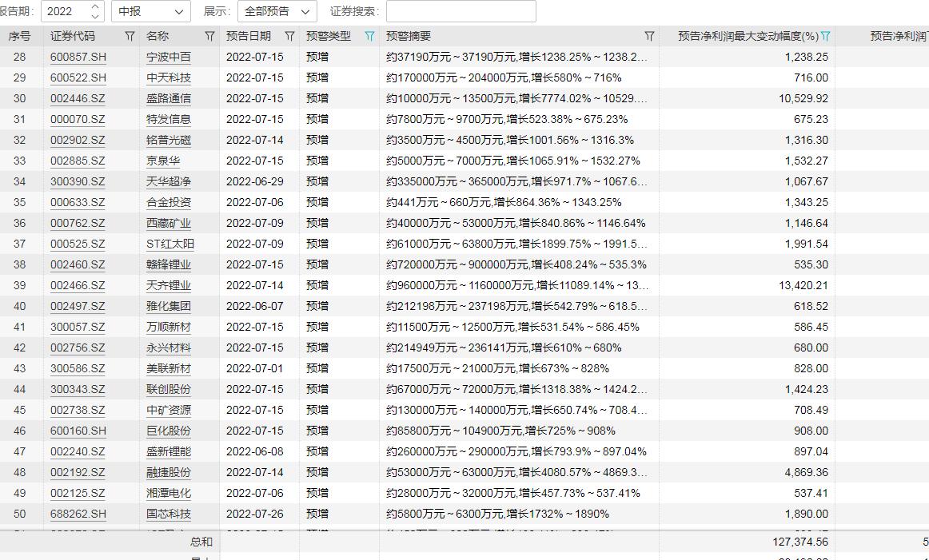929x560 pixels.
Task: Open stock name link 赣锋锂业
Action: tap(169, 264)
